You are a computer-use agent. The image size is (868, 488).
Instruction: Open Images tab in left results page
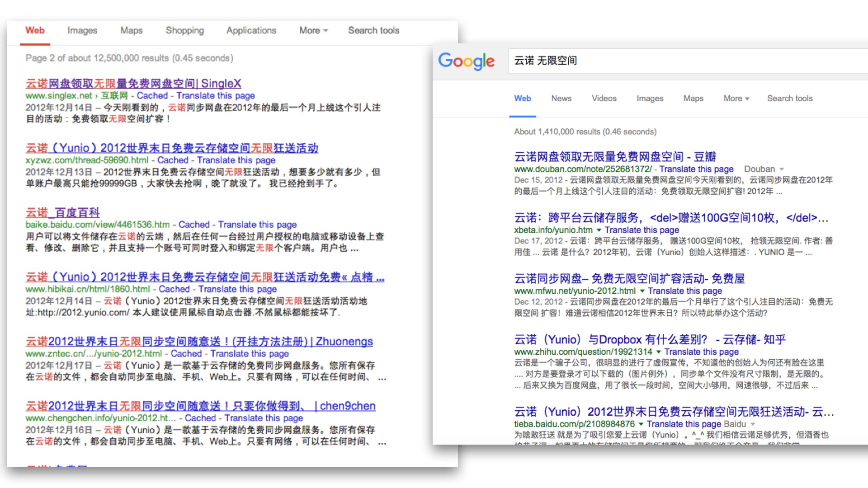click(x=82, y=30)
